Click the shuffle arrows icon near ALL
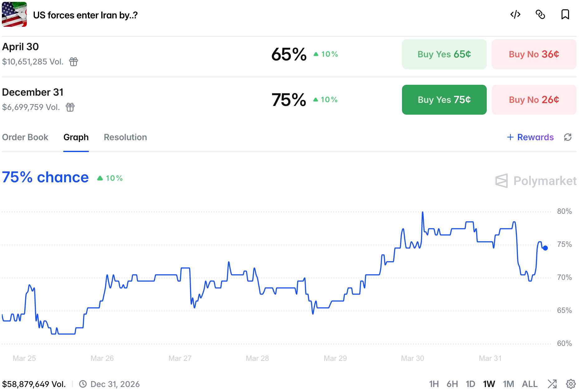 552,384
